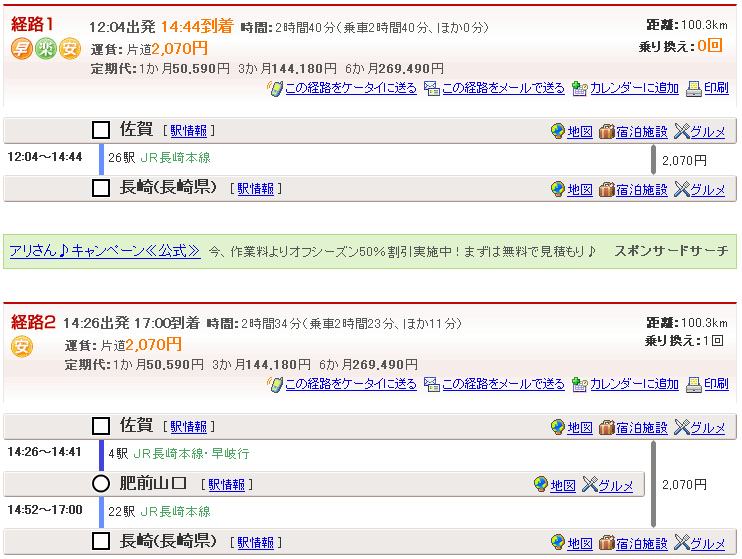Click the 安 badge icon in 経路2

[x=22, y=346]
